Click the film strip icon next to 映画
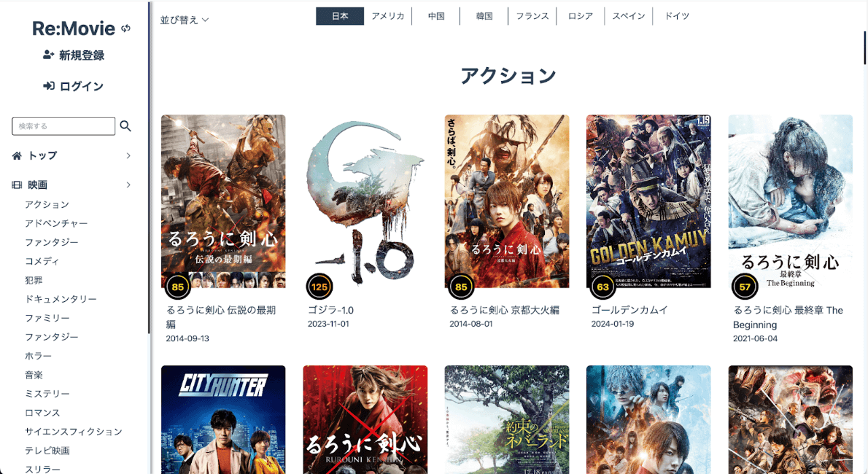Image resolution: width=868 pixels, height=474 pixels. point(18,185)
